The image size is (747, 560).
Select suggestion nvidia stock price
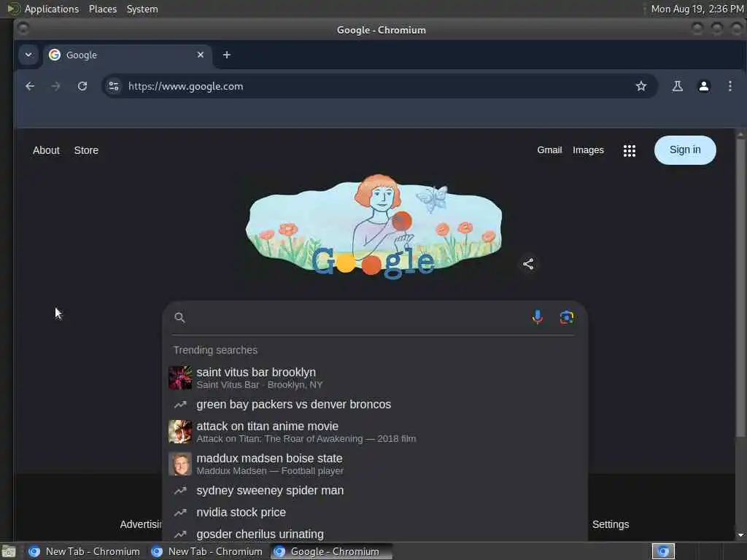tap(375, 513)
